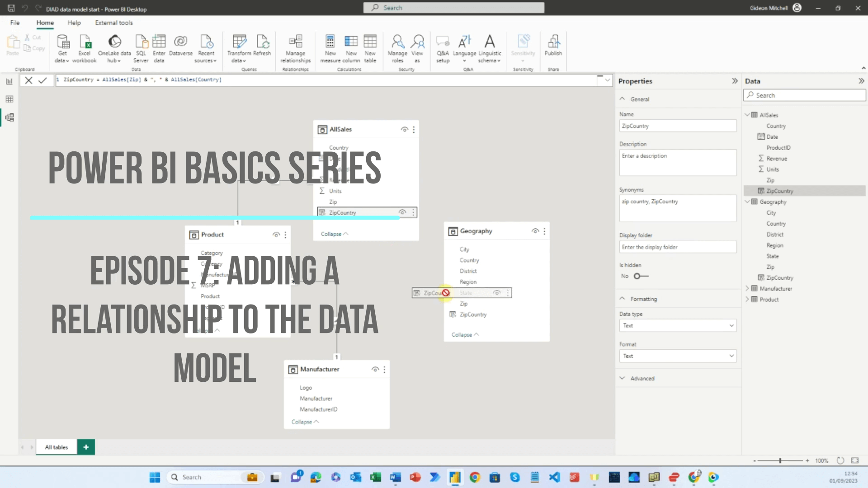Click the add new layout tab button
868x488 pixels.
click(x=86, y=447)
